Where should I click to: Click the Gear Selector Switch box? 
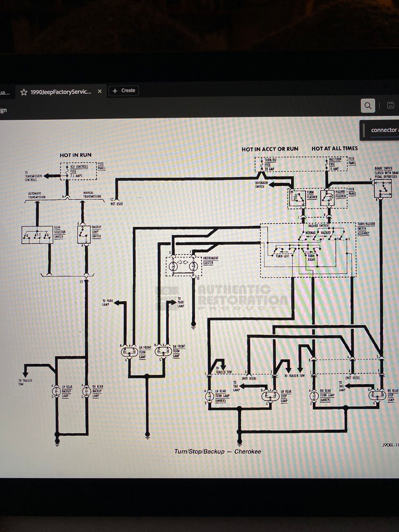click(x=37, y=235)
